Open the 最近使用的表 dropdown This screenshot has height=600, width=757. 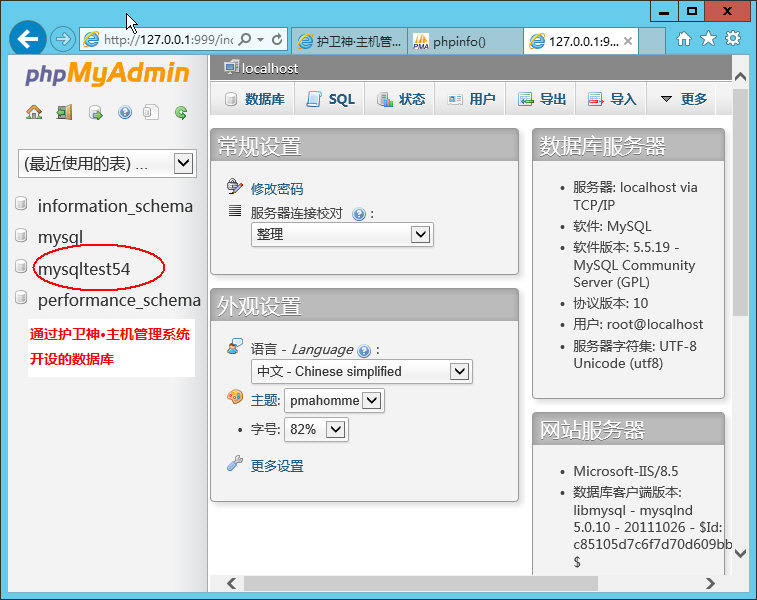[107, 164]
